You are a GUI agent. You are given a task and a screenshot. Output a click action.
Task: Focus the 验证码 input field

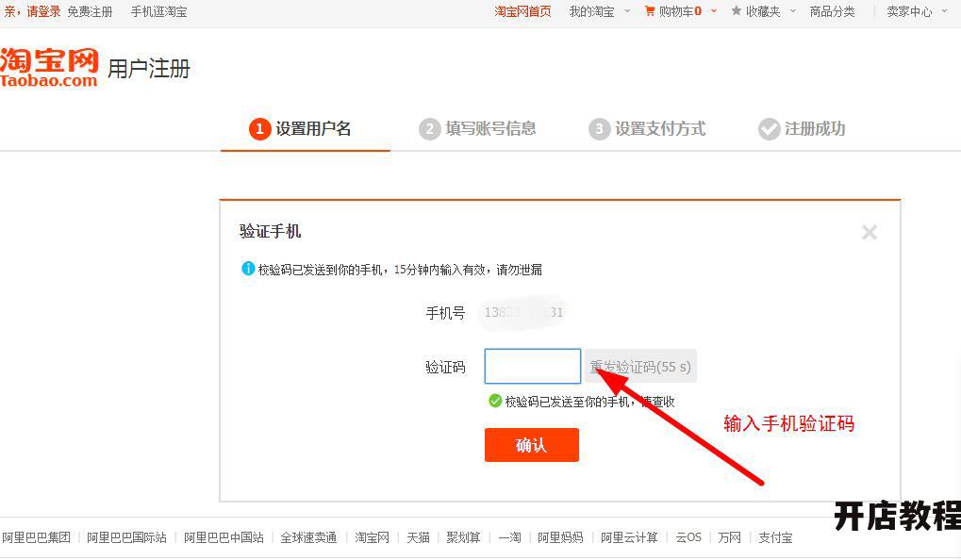coord(533,367)
